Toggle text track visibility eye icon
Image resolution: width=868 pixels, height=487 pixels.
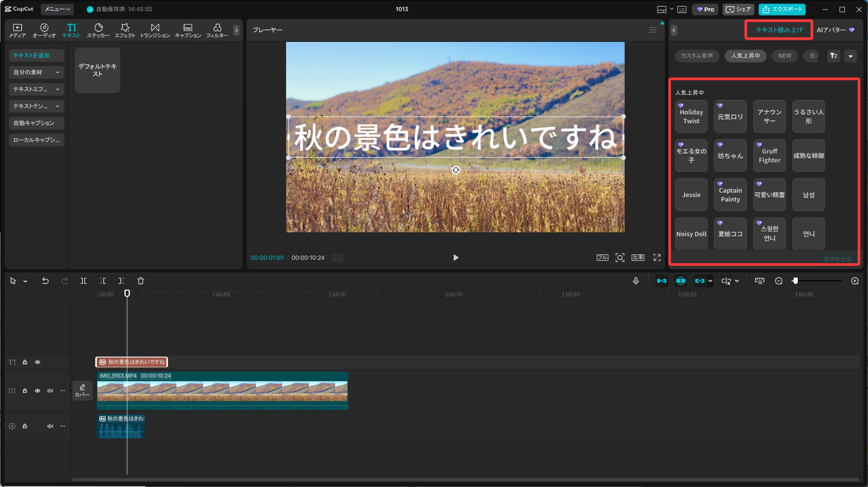click(x=38, y=362)
